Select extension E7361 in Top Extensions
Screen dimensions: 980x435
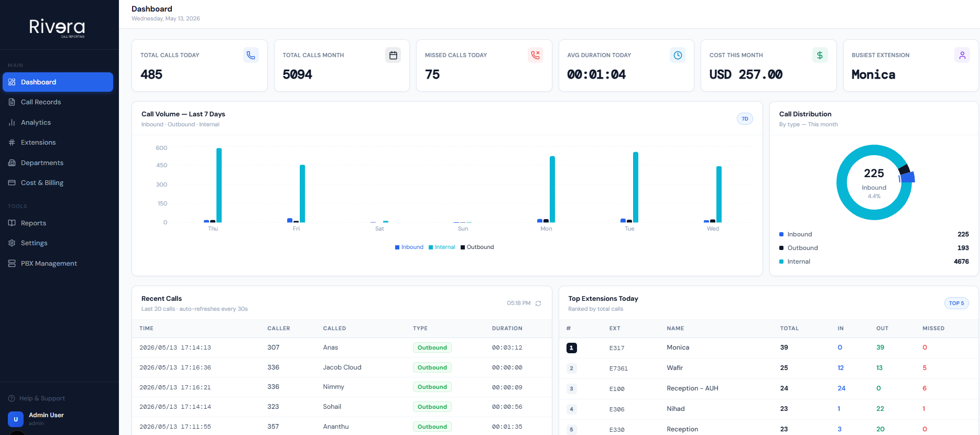tap(618, 368)
